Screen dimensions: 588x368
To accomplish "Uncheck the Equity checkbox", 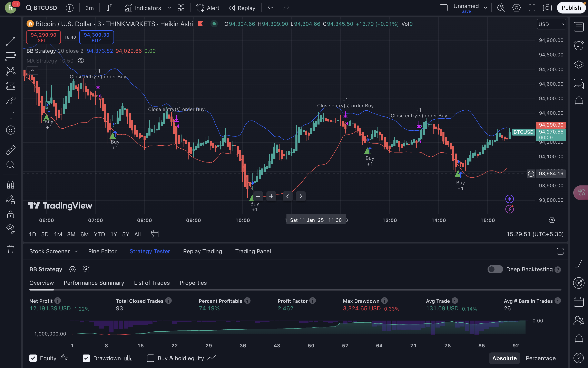I will point(33,358).
